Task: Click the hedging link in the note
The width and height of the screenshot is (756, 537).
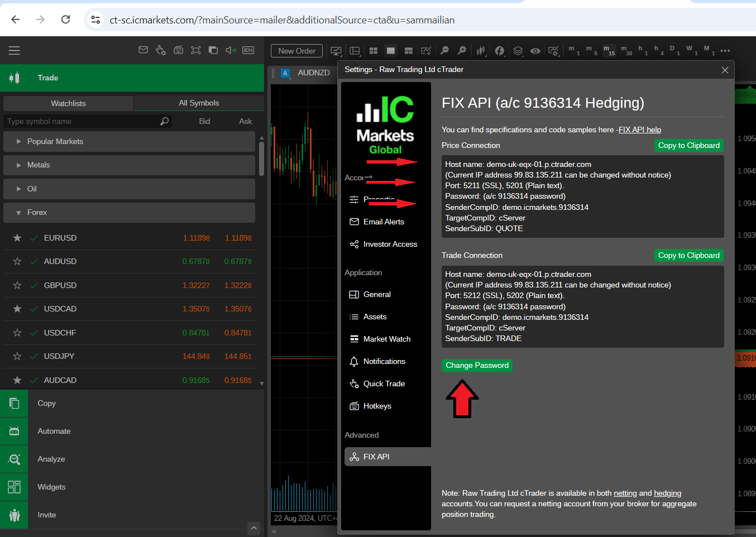Action: click(667, 493)
